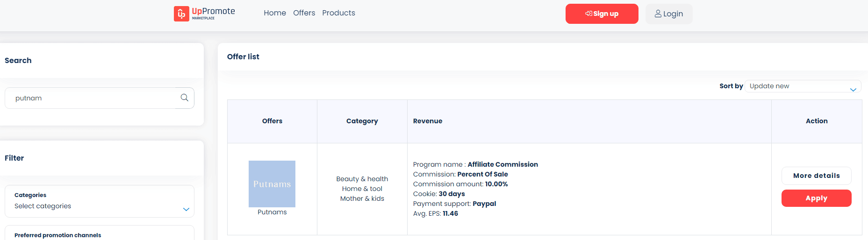Click the More details button
Screen dimensions: 868x240
[817, 176]
